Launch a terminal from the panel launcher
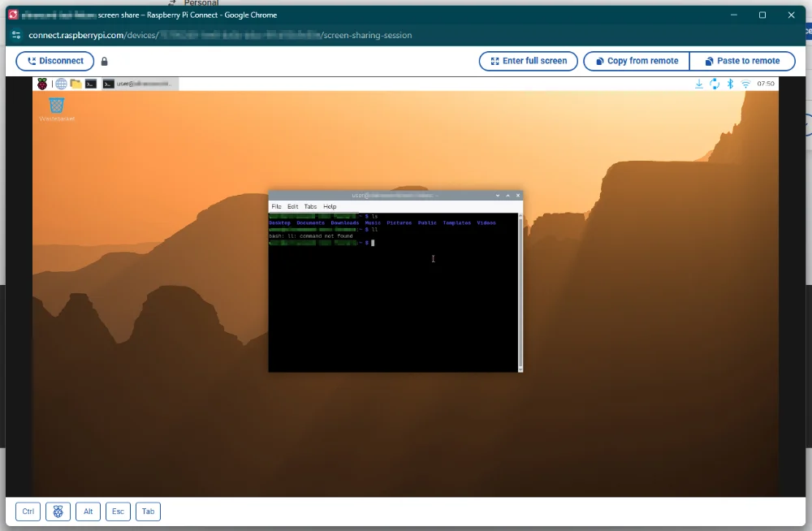 coord(91,84)
